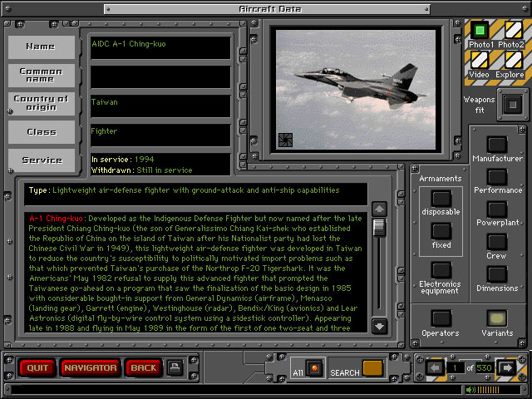This screenshot has width=532, height=399.
Task: Go to previous aircraft record
Action: coord(435,368)
